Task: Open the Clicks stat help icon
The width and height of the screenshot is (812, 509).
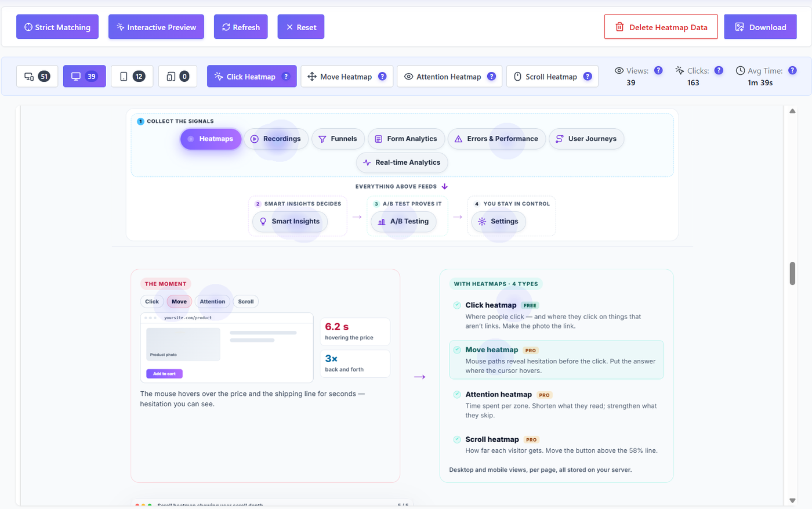Action: 719,70
